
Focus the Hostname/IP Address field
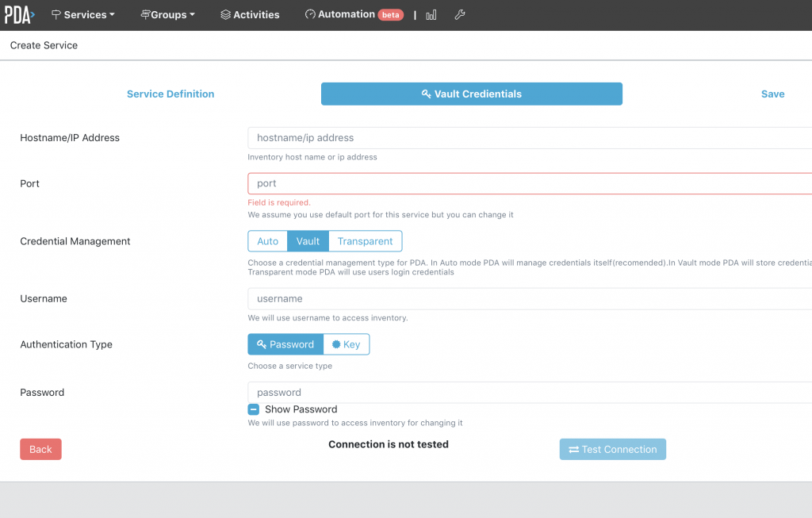click(530, 138)
